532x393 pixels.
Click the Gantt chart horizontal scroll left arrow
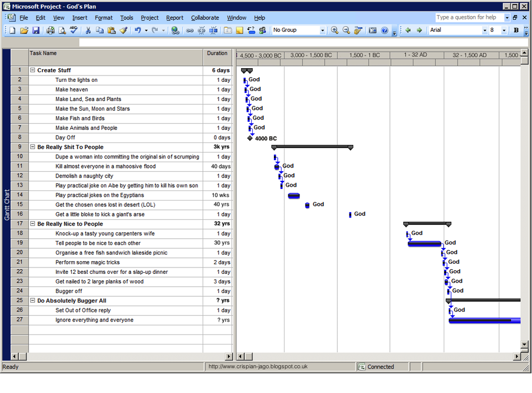pyautogui.click(x=240, y=356)
